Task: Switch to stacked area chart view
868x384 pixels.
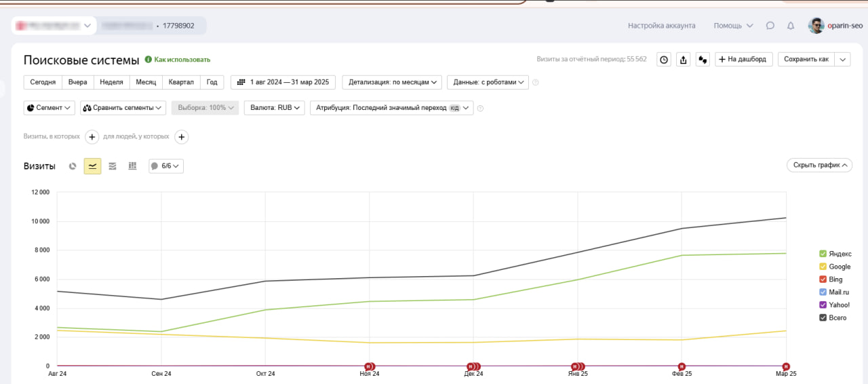Action: [x=113, y=166]
